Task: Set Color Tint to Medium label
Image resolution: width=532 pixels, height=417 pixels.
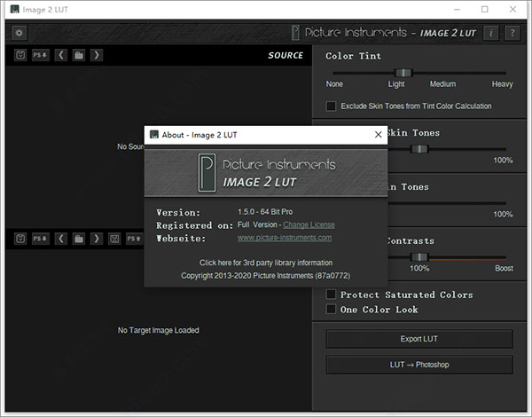Action: pyautogui.click(x=442, y=84)
